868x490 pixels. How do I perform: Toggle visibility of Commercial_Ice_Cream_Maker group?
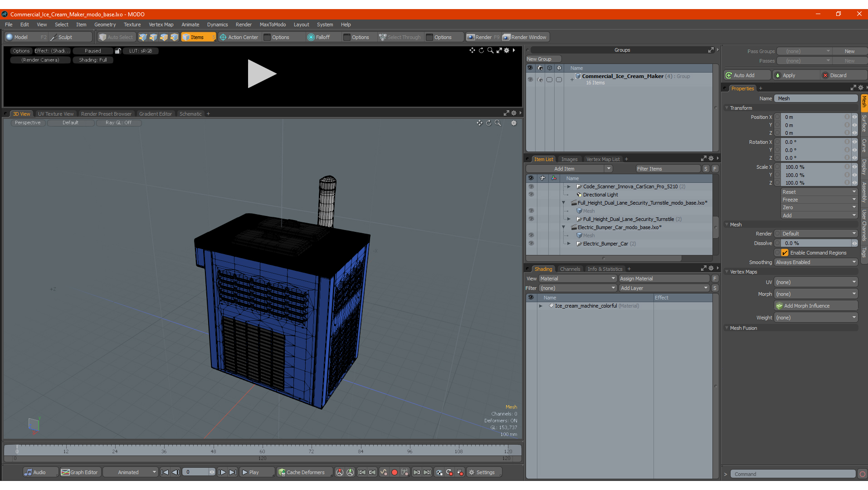click(530, 79)
